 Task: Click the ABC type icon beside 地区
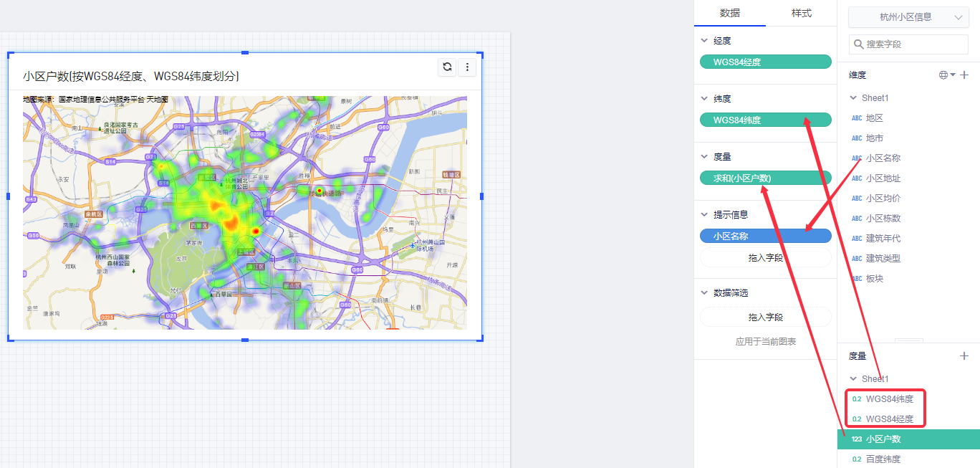pos(856,118)
